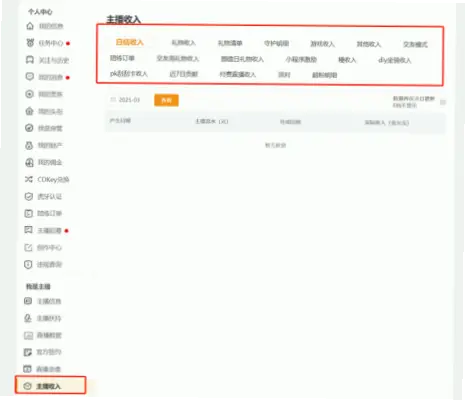Open 主播信息 under the anchor section
The height and width of the screenshot is (400, 465).
click(x=43, y=301)
